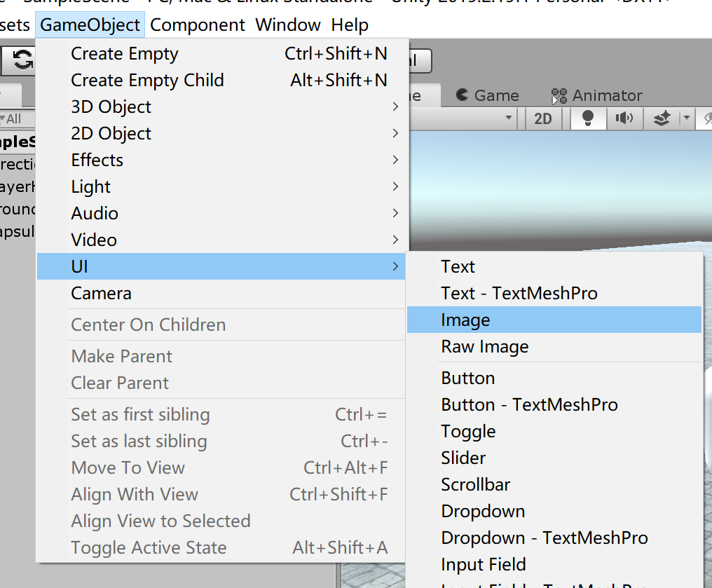
Task: Click Raw Image in the UI submenu
Action: click(485, 346)
